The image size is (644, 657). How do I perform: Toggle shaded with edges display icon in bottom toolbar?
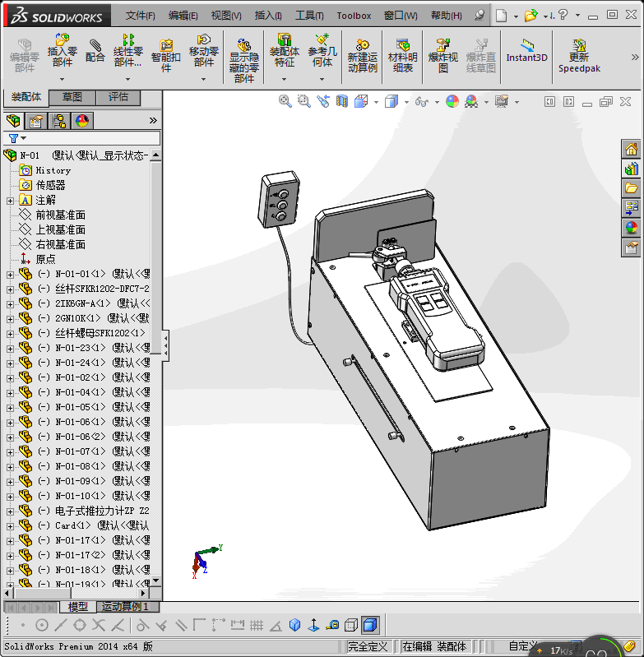click(370, 625)
